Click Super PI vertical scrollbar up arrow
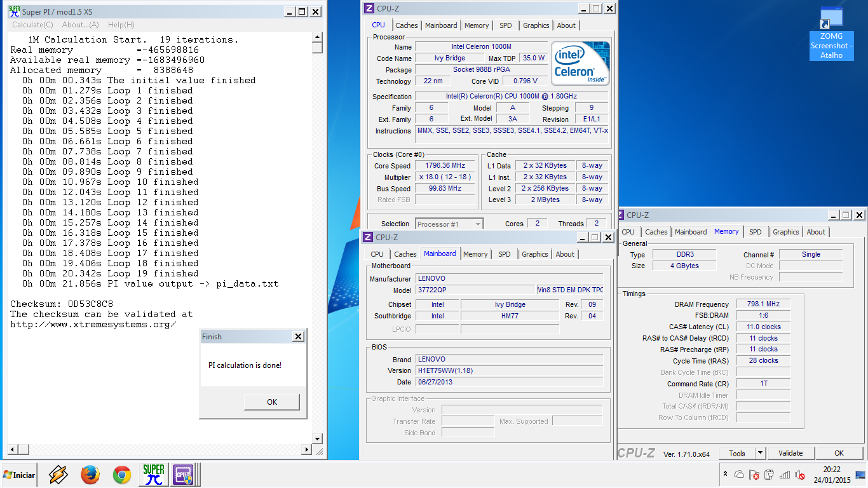868x488 pixels. [317, 37]
